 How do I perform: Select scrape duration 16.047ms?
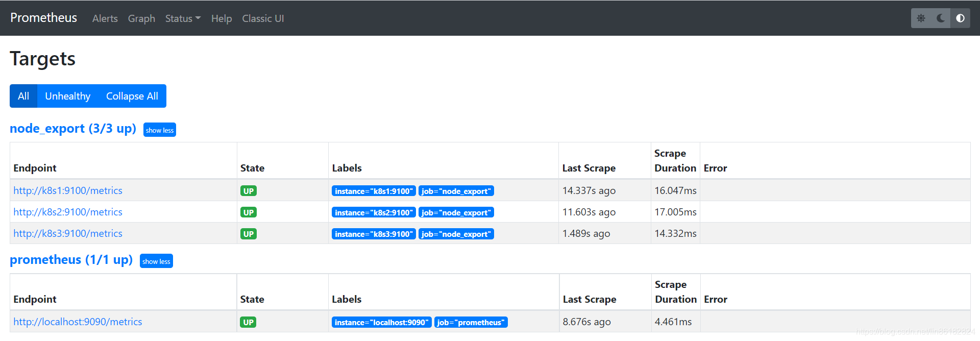click(676, 190)
